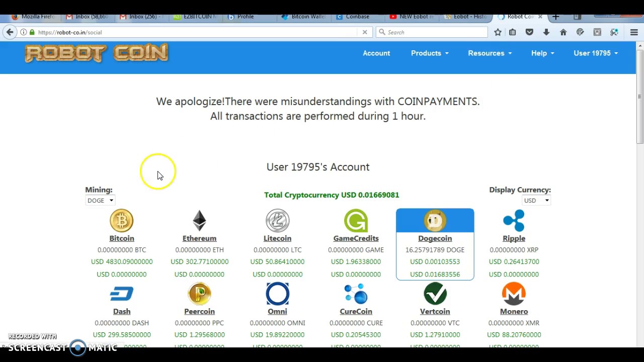The width and height of the screenshot is (644, 362).
Task: Switch to NEW Eobot YouTube tab
Action: pyautogui.click(x=411, y=17)
